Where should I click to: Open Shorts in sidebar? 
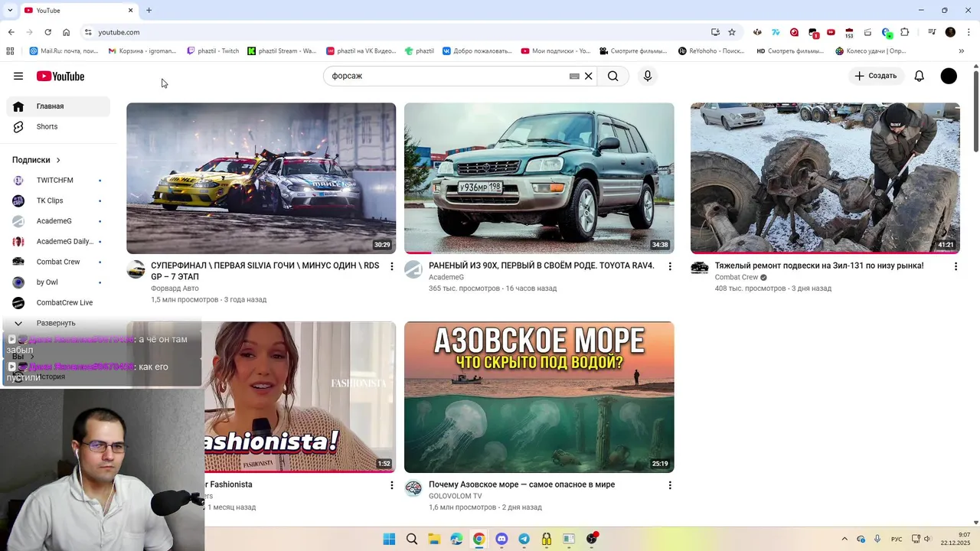(58, 126)
